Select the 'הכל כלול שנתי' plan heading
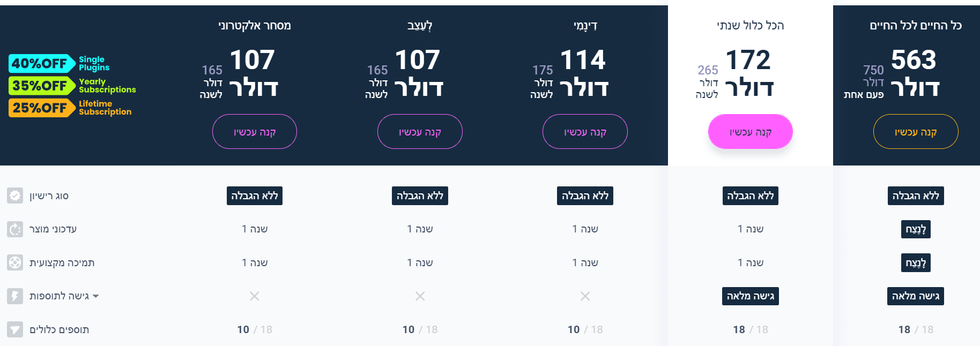This screenshot has width=980, height=346. pos(750,26)
